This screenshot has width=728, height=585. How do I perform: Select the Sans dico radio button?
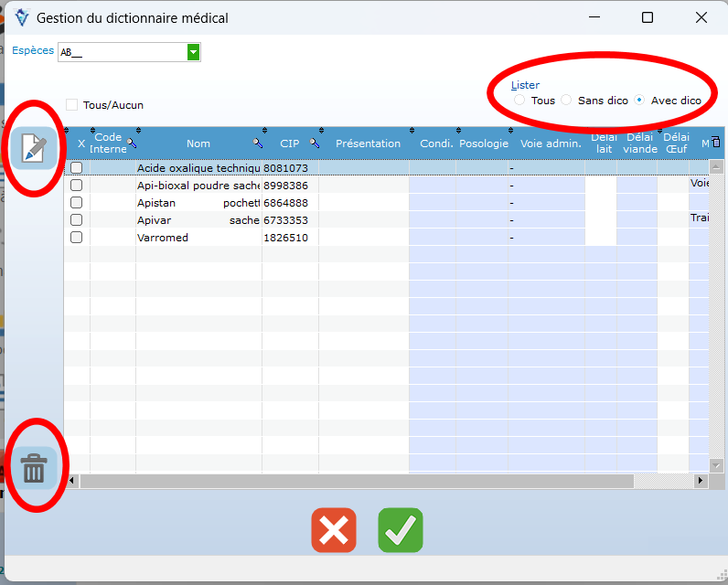click(566, 101)
